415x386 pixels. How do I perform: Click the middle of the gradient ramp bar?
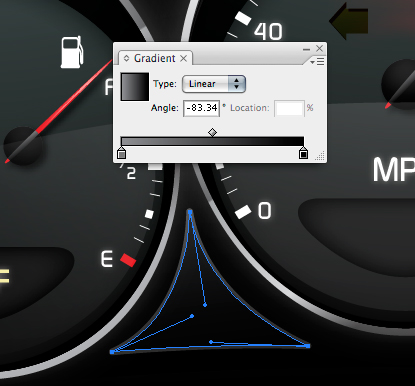212,141
